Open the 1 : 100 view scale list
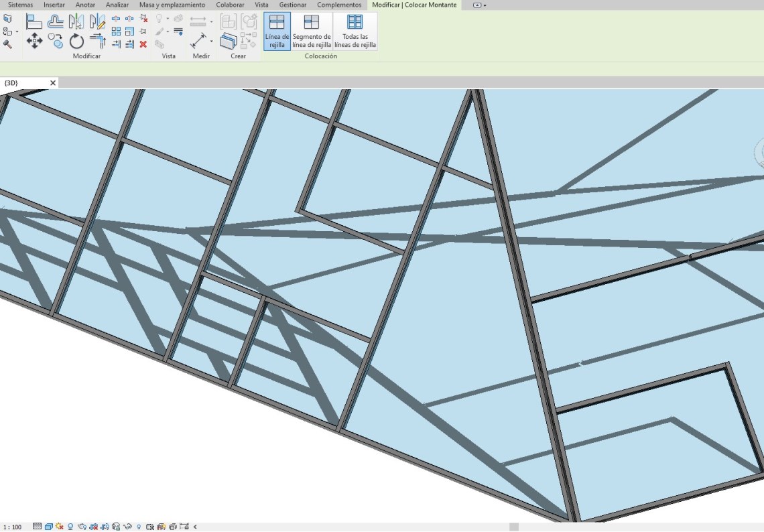 (13, 527)
